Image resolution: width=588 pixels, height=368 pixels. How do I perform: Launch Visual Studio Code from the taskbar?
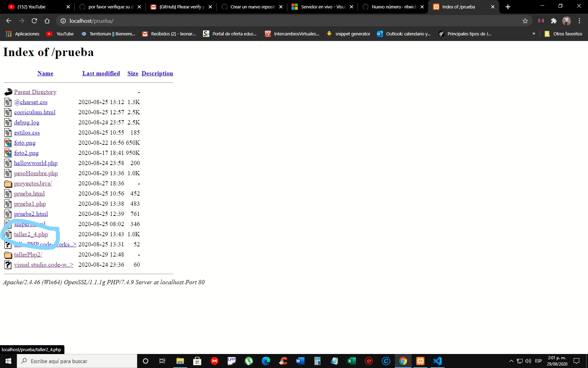[x=438, y=361]
